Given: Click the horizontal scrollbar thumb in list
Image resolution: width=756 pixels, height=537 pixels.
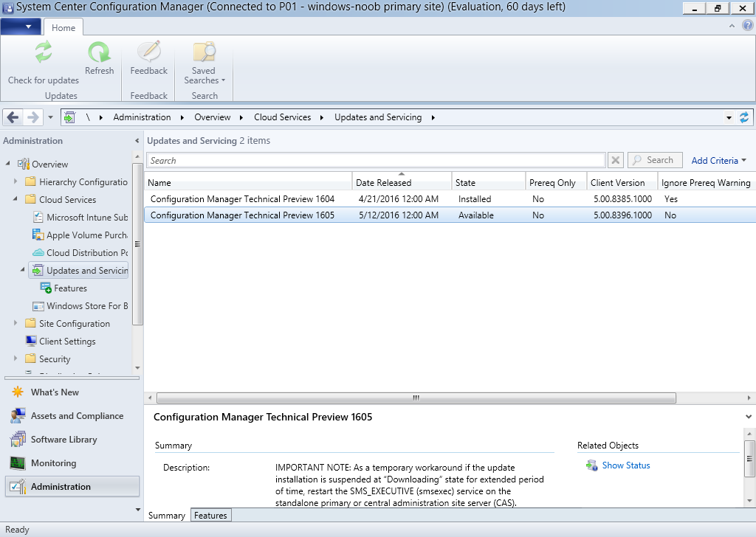Looking at the screenshot, I should (416, 398).
